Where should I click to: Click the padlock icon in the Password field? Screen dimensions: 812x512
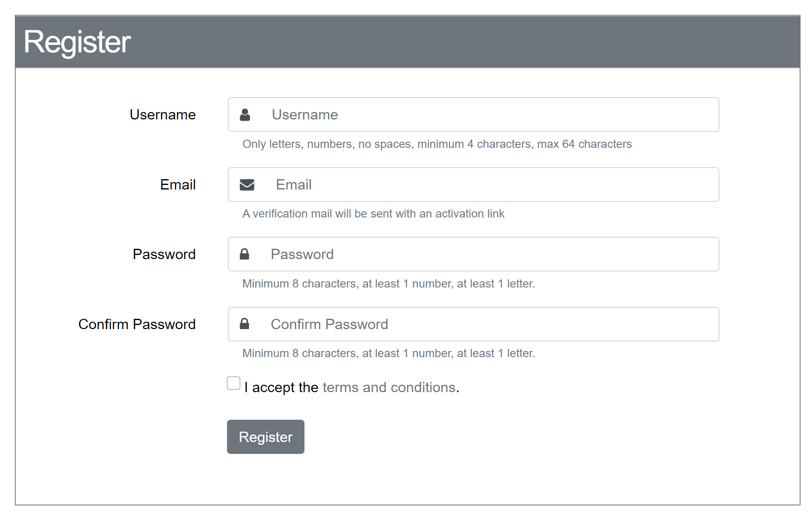244,254
